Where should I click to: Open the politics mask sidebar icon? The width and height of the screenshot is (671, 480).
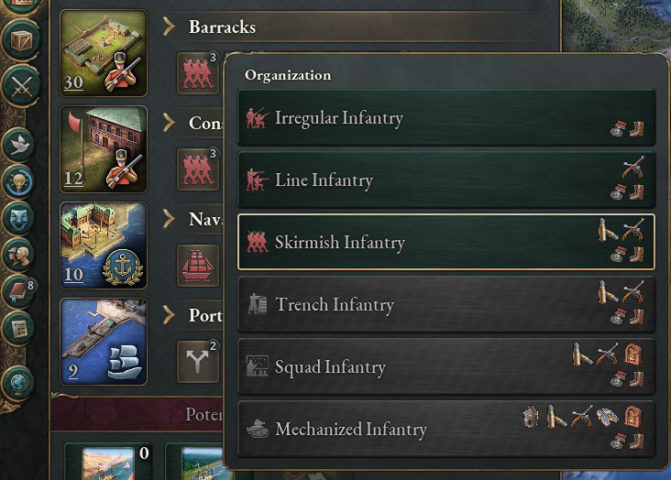point(19,218)
